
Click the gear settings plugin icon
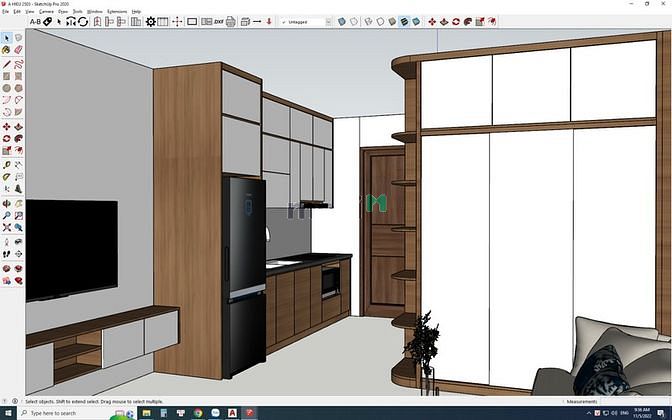point(150,21)
